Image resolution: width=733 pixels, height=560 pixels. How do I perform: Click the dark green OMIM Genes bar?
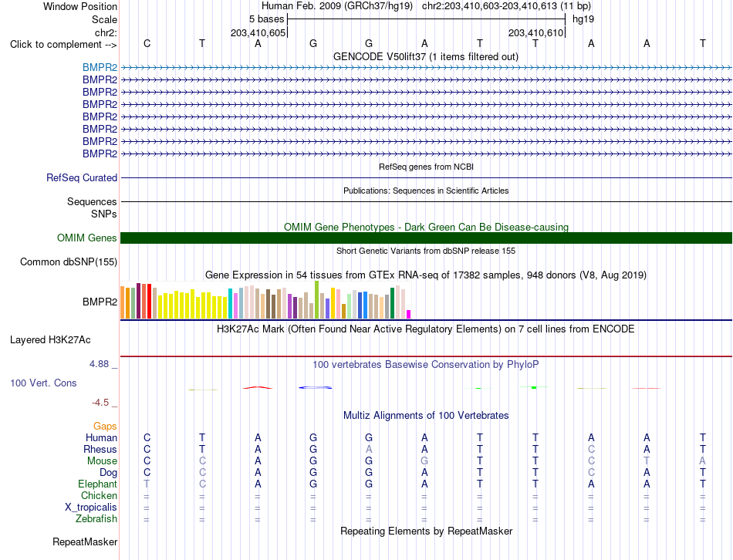(426, 238)
